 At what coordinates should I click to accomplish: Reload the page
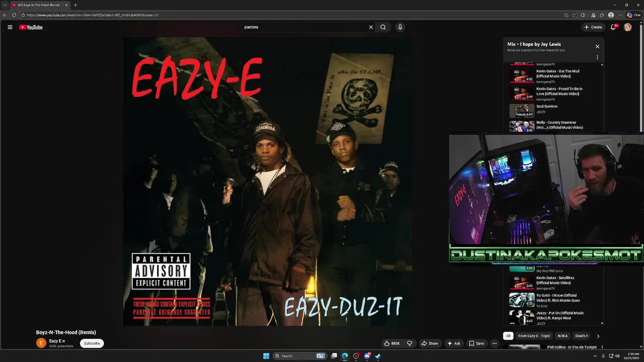(14, 15)
